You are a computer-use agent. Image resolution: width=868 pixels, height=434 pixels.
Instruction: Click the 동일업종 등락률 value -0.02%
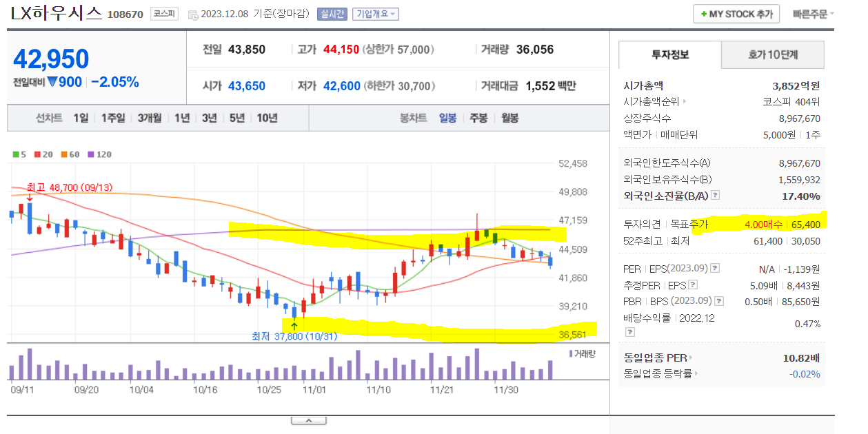(x=805, y=374)
